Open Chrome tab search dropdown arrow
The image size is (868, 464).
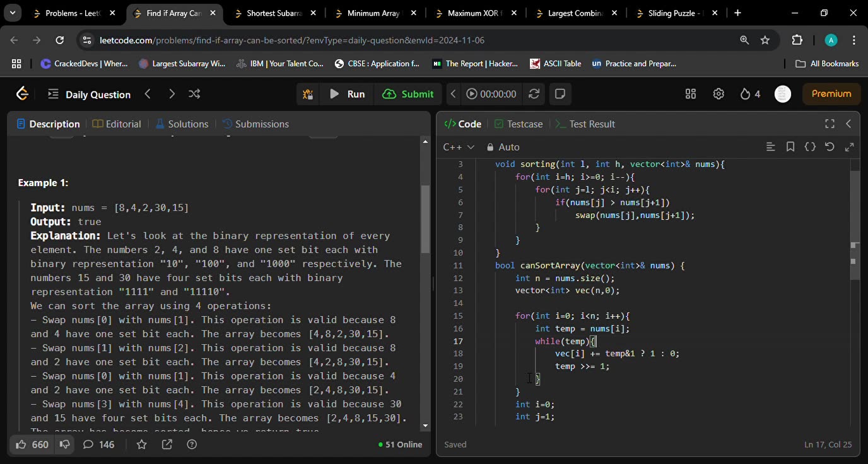click(12, 13)
